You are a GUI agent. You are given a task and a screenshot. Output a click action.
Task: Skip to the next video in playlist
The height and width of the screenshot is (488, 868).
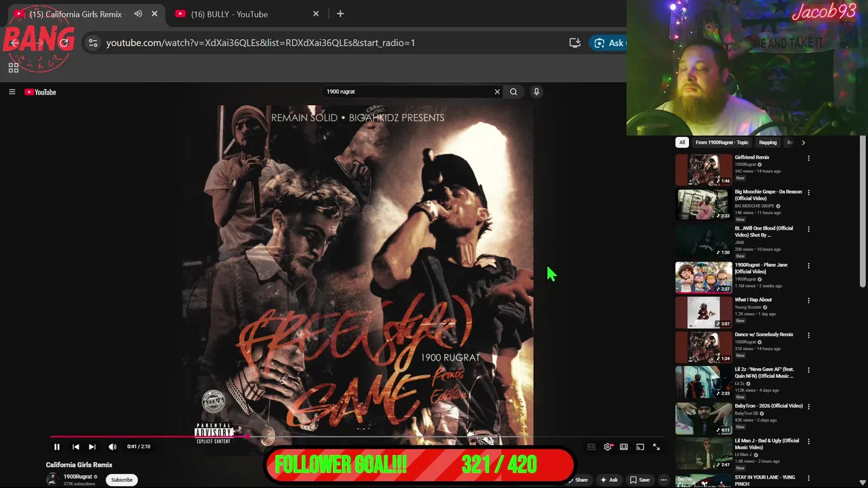tap(92, 447)
